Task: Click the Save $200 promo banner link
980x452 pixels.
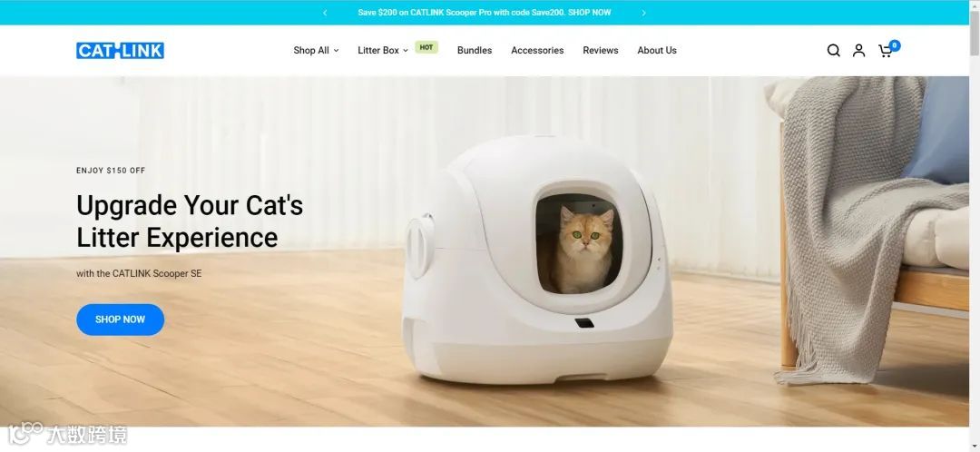Action: (x=485, y=13)
